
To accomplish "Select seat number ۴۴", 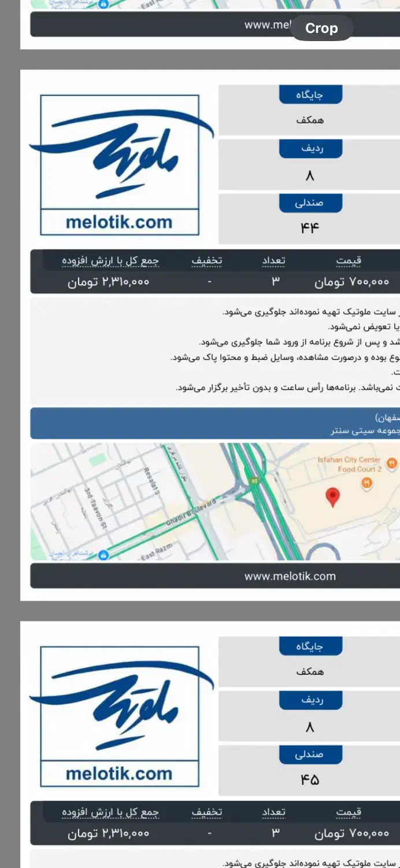I will click(x=310, y=228).
